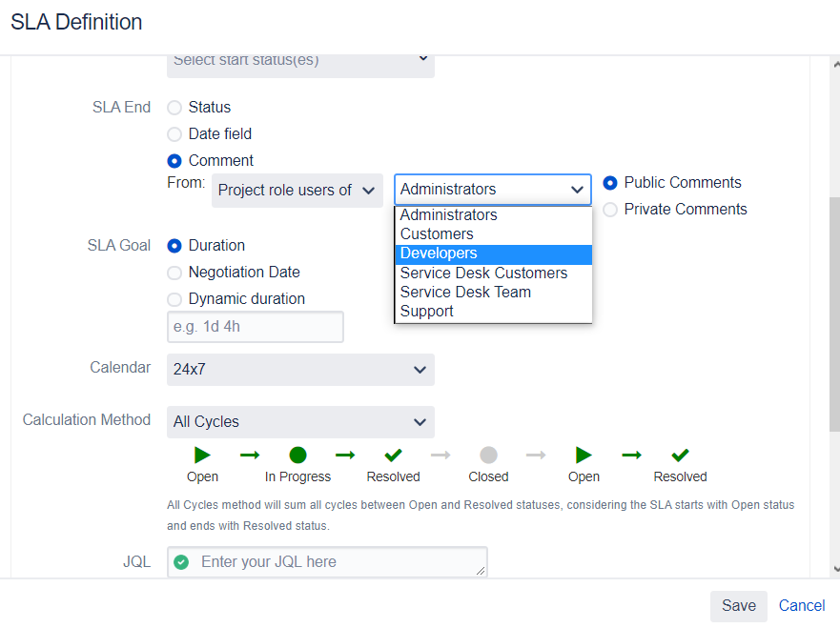The height and width of the screenshot is (628, 840).
Task: Click the first green Open play icon
Action: pyautogui.click(x=202, y=456)
